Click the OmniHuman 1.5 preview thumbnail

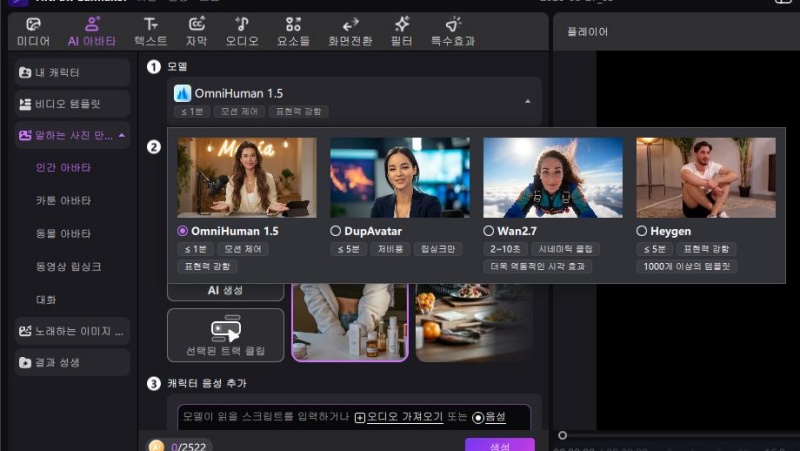point(247,178)
